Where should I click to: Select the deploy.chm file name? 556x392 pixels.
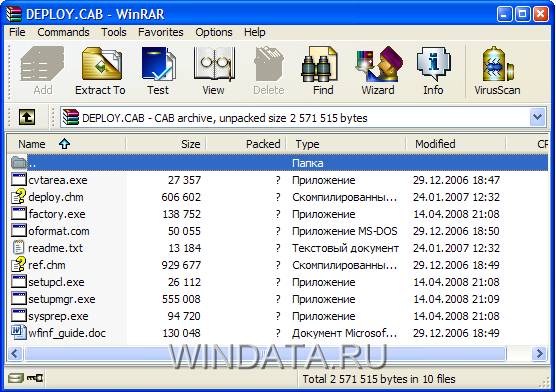pyautogui.click(x=56, y=197)
